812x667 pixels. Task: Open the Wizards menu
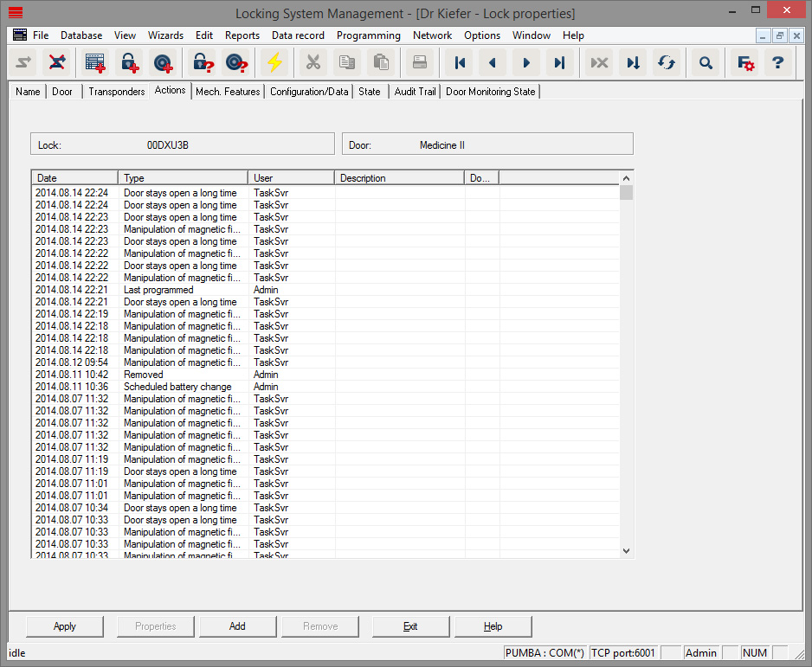point(165,35)
